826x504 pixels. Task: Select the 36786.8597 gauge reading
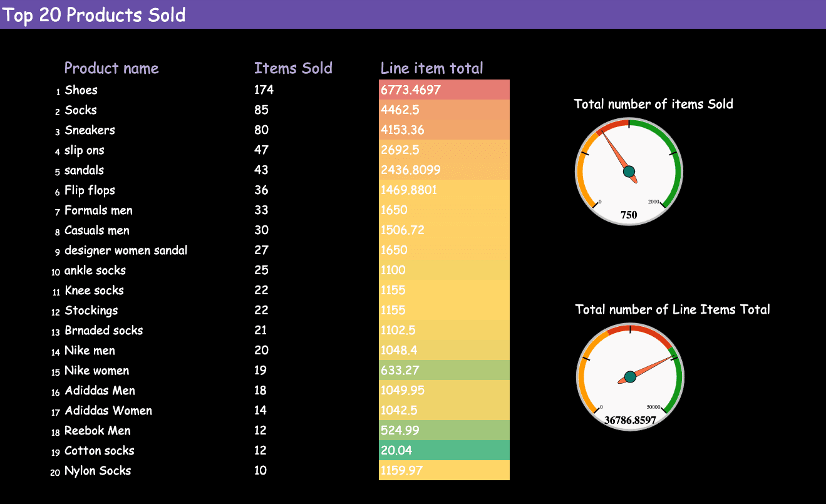[630, 420]
